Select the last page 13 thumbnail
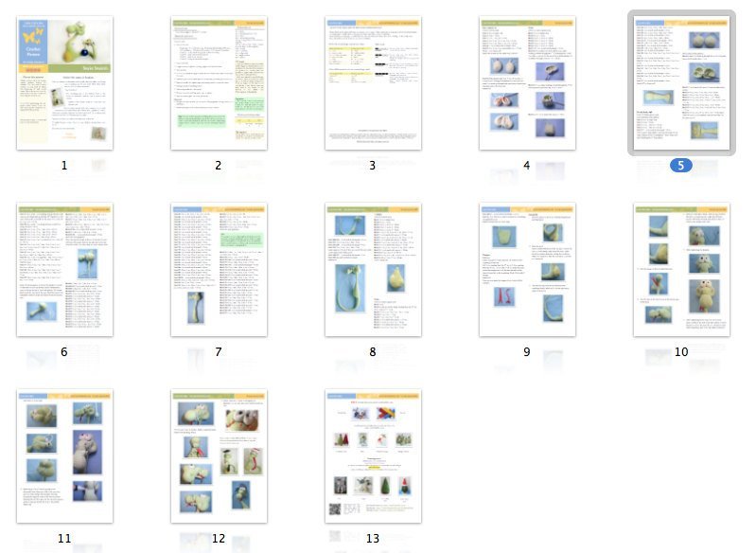The height and width of the screenshot is (553, 756). (373, 456)
